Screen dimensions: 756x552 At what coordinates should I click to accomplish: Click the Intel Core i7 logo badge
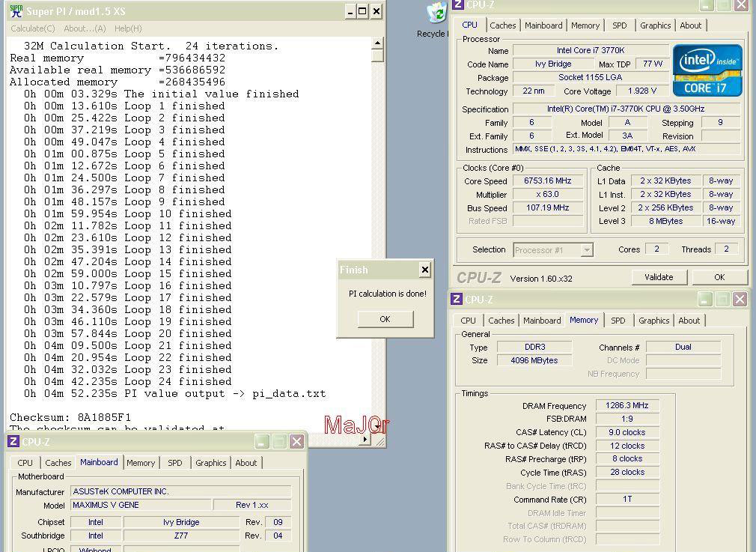(707, 70)
